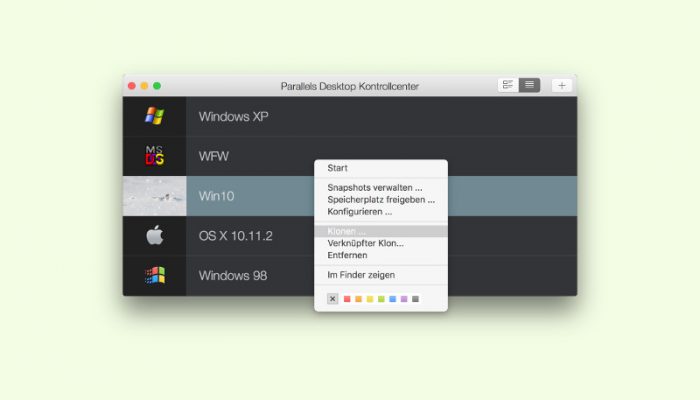700x400 pixels.
Task: Switch to expanded detail view
Action: click(x=508, y=85)
